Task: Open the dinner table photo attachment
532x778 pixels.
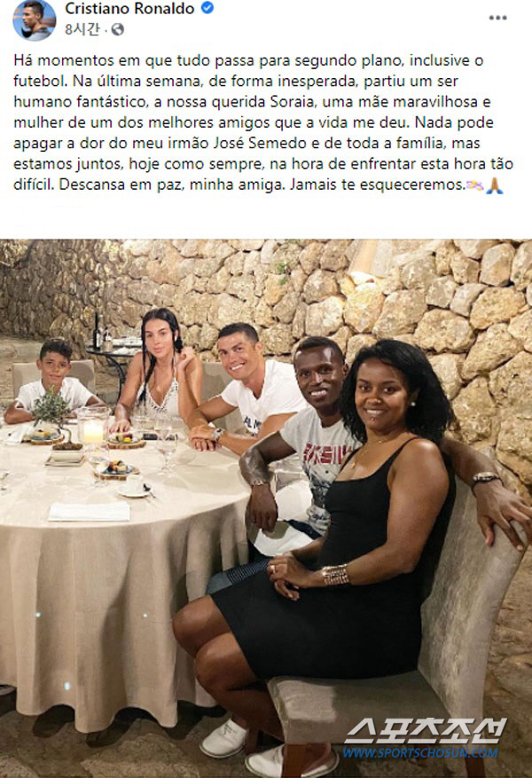Action: 266,508
